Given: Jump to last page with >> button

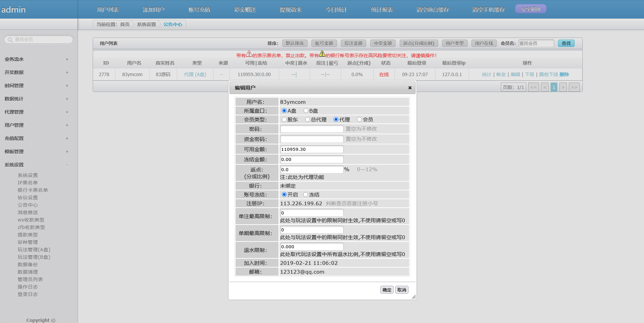Looking at the screenshot, I should (574, 87).
